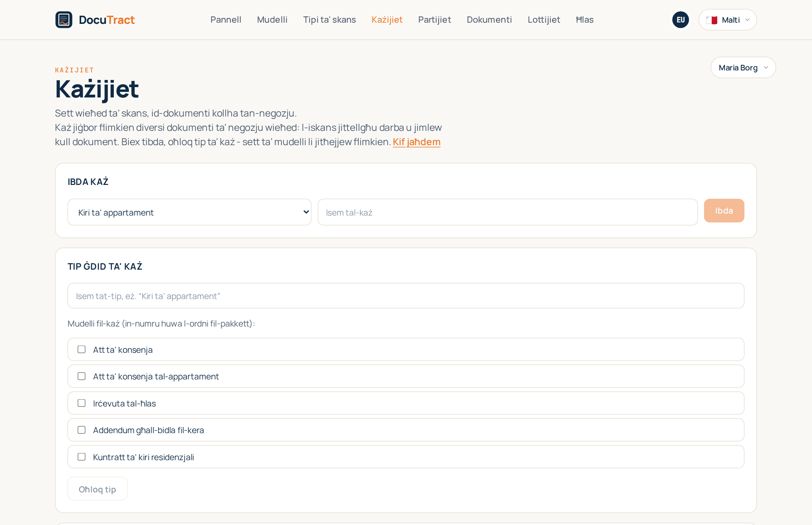The width and height of the screenshot is (812, 525).
Task: Click the Ibda button
Action: (724, 211)
